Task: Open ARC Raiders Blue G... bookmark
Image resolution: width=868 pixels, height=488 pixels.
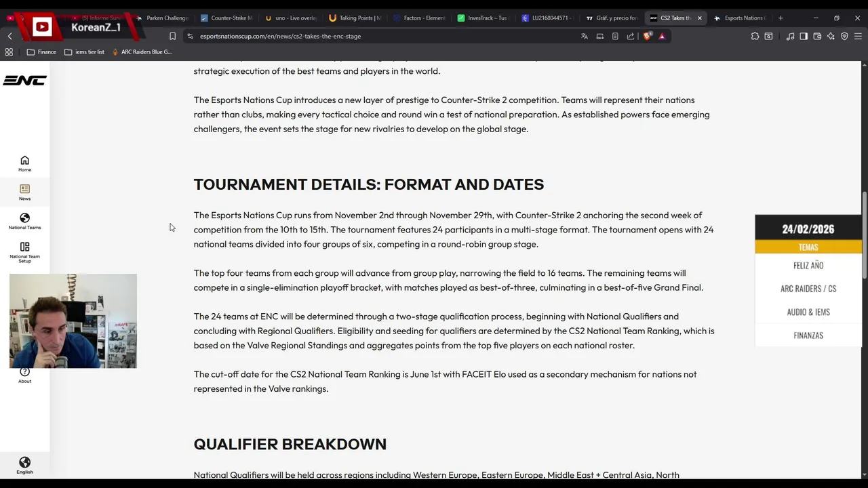Action: click(142, 52)
